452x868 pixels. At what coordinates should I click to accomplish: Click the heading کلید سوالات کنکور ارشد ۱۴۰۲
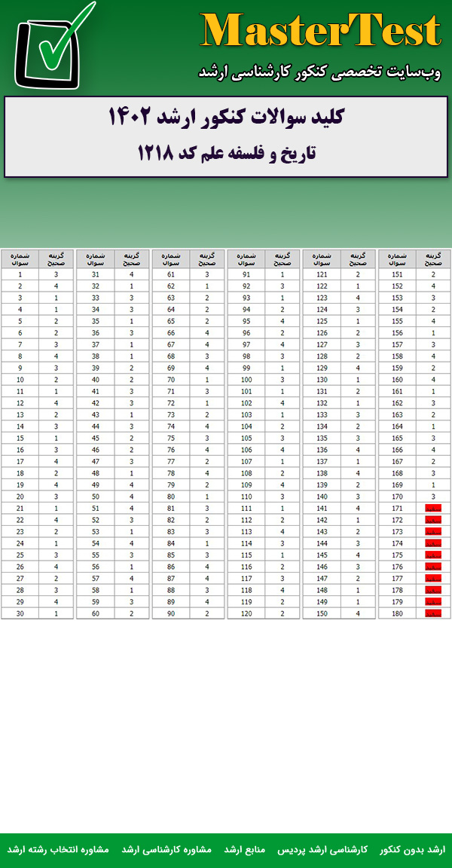(x=226, y=118)
